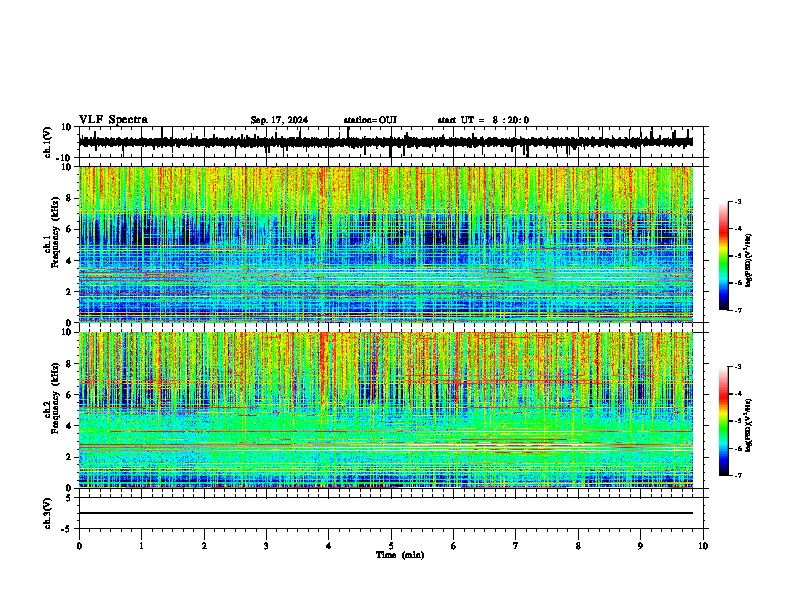Click the "VLF Spectra" plot title
The width and height of the screenshot is (792, 612).
[x=113, y=120]
